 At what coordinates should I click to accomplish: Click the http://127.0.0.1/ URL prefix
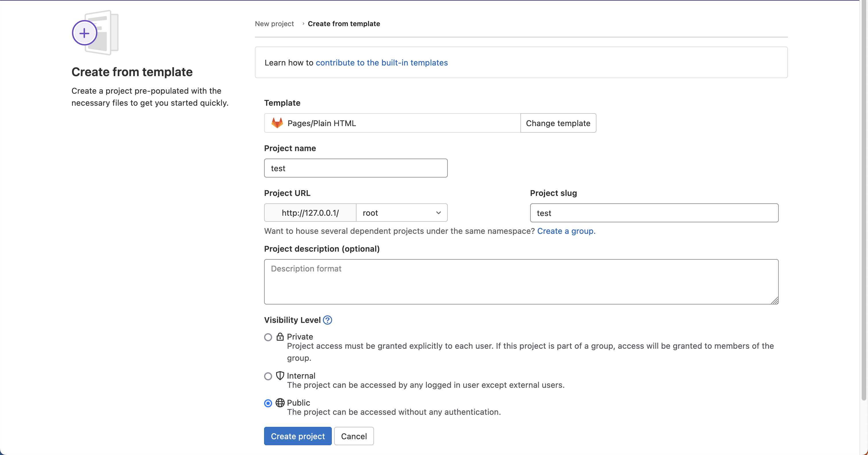click(x=310, y=213)
